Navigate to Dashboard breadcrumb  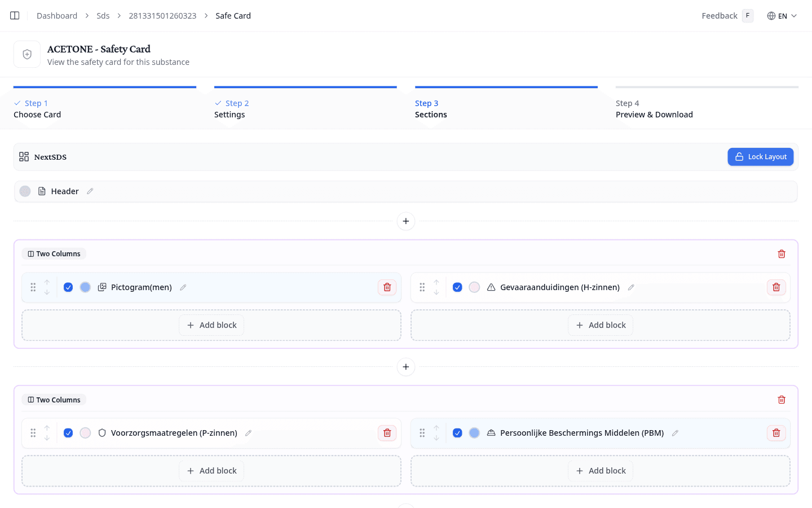tap(57, 16)
